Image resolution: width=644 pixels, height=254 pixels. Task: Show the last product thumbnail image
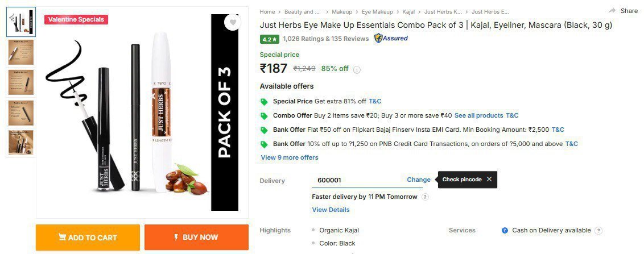[21, 143]
